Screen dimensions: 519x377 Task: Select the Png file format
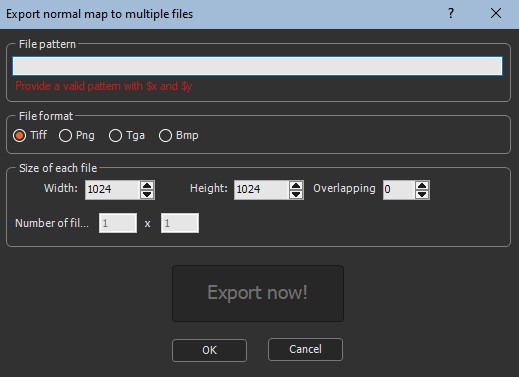[x=77, y=135]
